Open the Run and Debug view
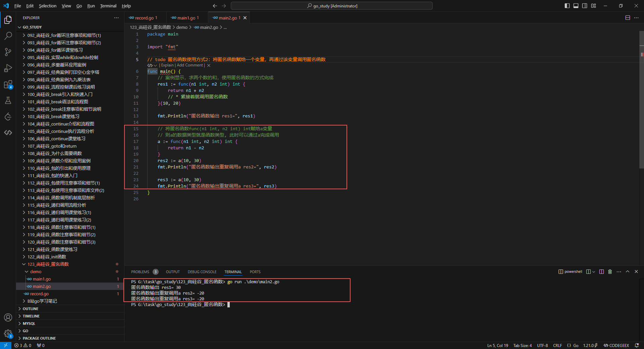This screenshot has height=349, width=644. point(8,68)
